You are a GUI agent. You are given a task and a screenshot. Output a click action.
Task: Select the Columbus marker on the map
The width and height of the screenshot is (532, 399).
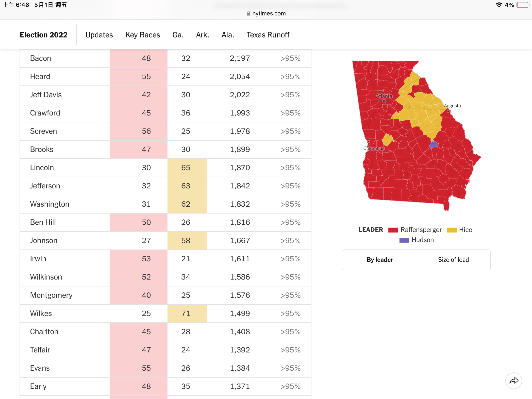click(x=369, y=142)
